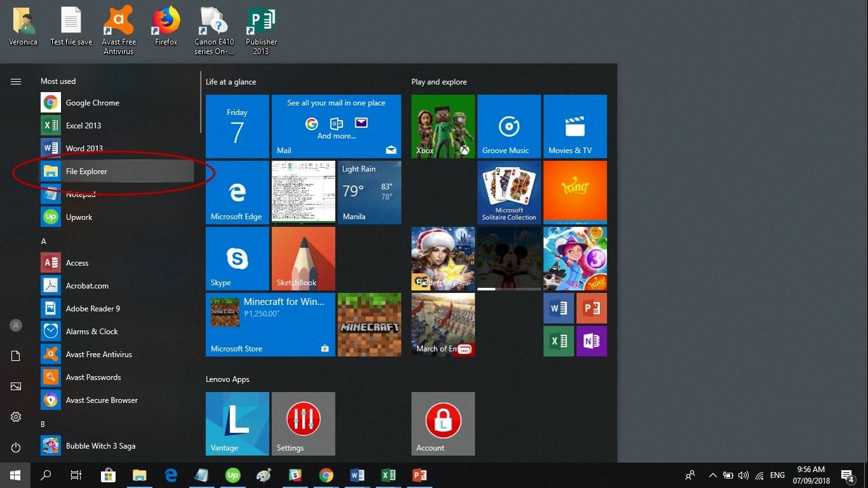The height and width of the screenshot is (488, 868).
Task: Open the small Excel tile
Action: point(559,341)
